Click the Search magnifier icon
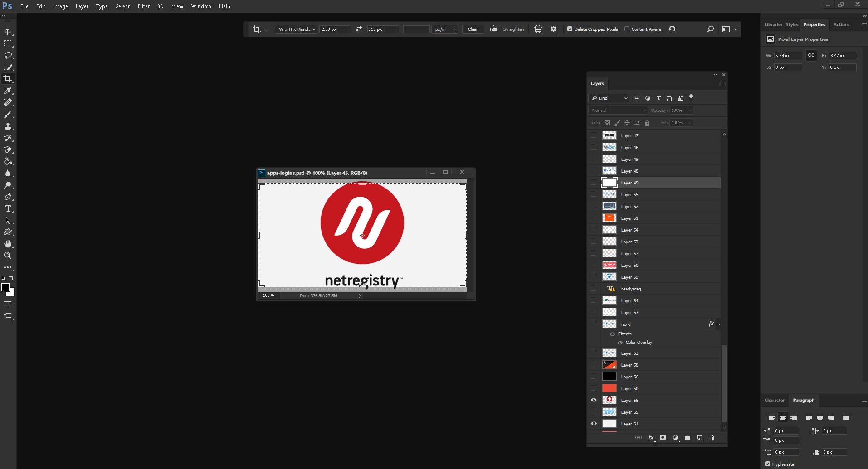 click(x=711, y=29)
